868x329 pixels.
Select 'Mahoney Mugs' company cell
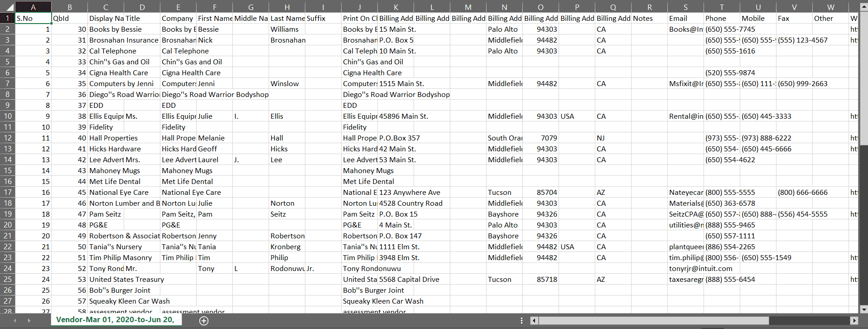(x=178, y=170)
